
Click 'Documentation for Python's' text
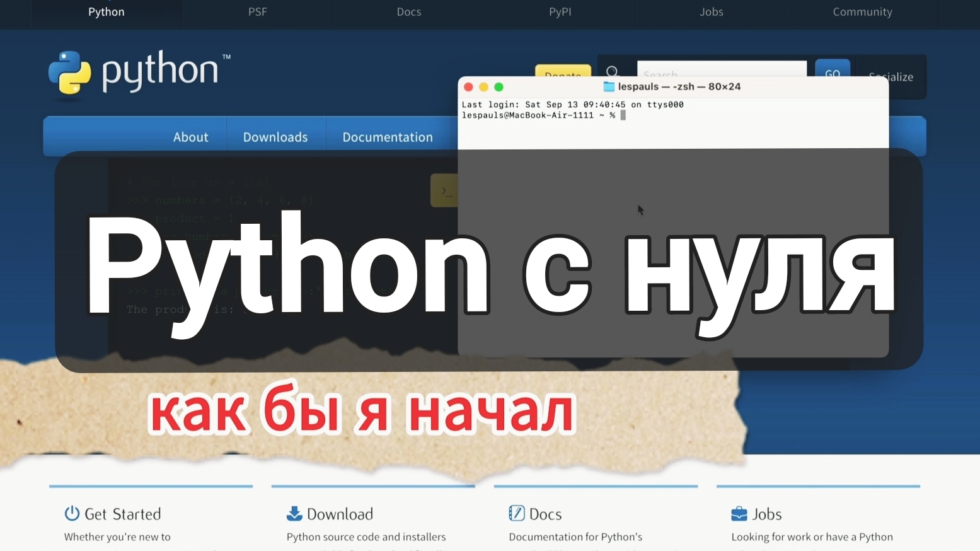pos(575,537)
